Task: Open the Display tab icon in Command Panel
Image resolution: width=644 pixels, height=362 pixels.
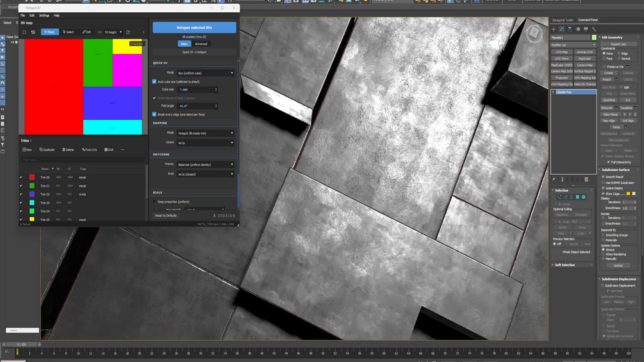Action: coord(586,29)
